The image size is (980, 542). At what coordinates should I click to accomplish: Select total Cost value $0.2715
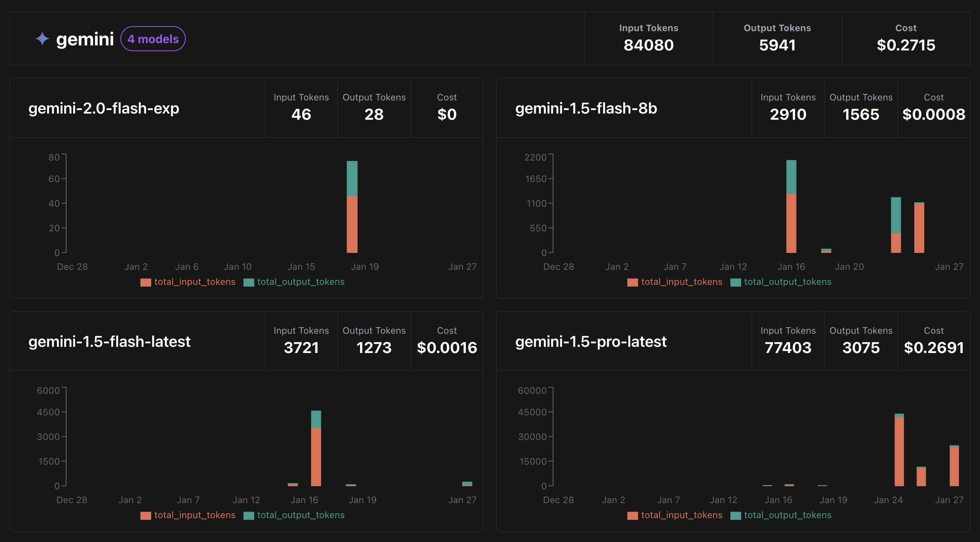906,45
